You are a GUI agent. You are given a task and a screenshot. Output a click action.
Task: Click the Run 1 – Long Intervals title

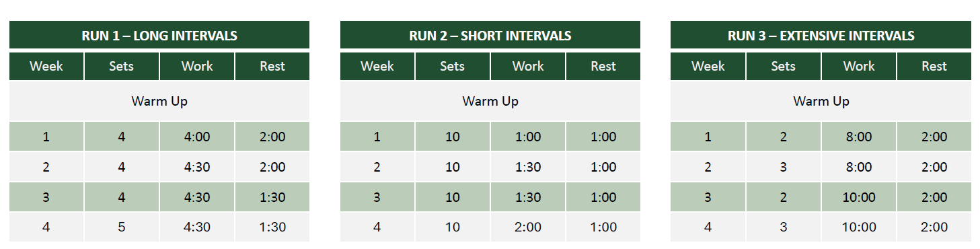(159, 36)
